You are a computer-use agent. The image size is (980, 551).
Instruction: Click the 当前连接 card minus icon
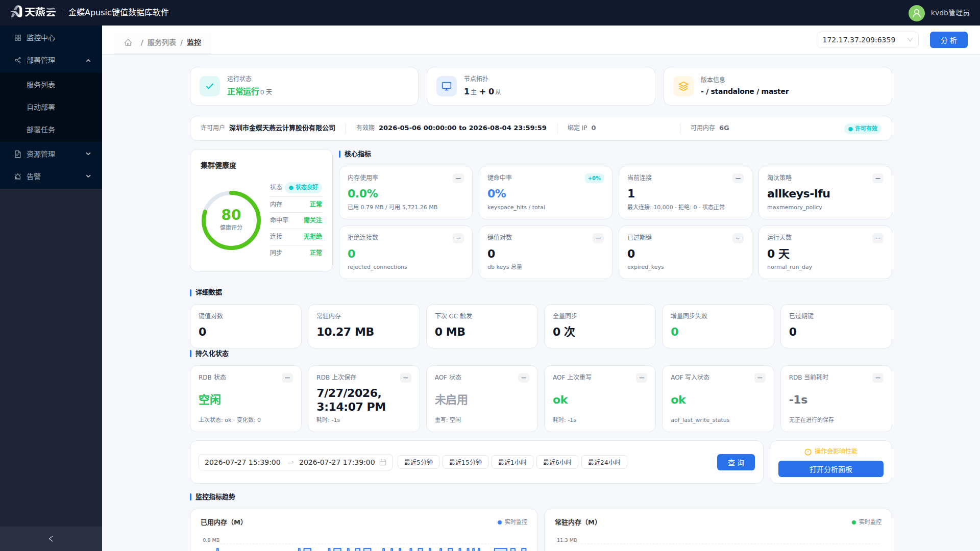[x=738, y=178]
